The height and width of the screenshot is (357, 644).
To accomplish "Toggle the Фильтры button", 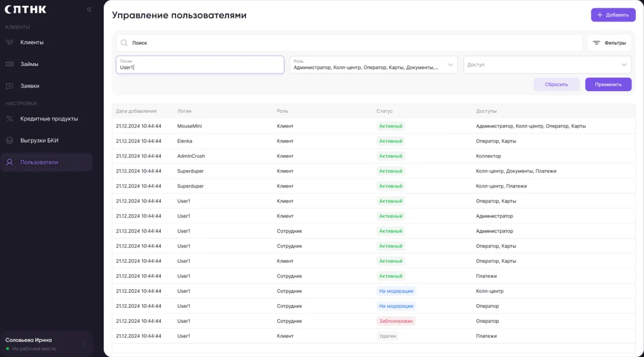I will (609, 43).
